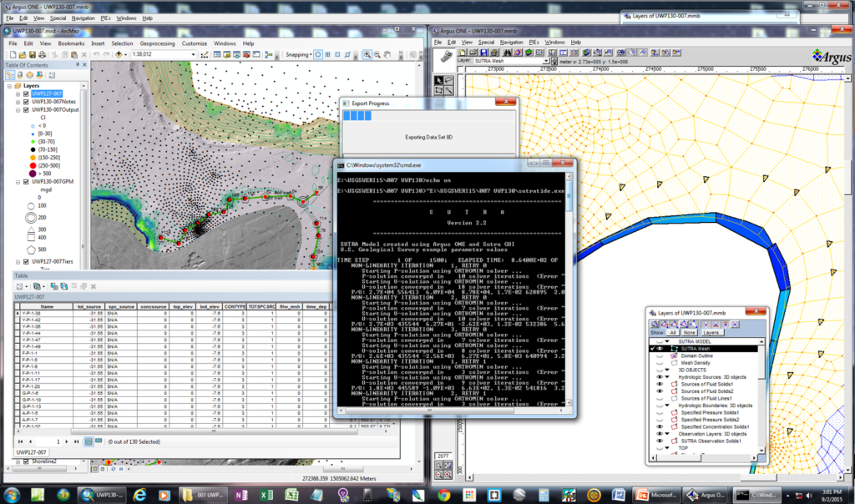
Task: Open Windows Start button
Action: (x=12, y=495)
